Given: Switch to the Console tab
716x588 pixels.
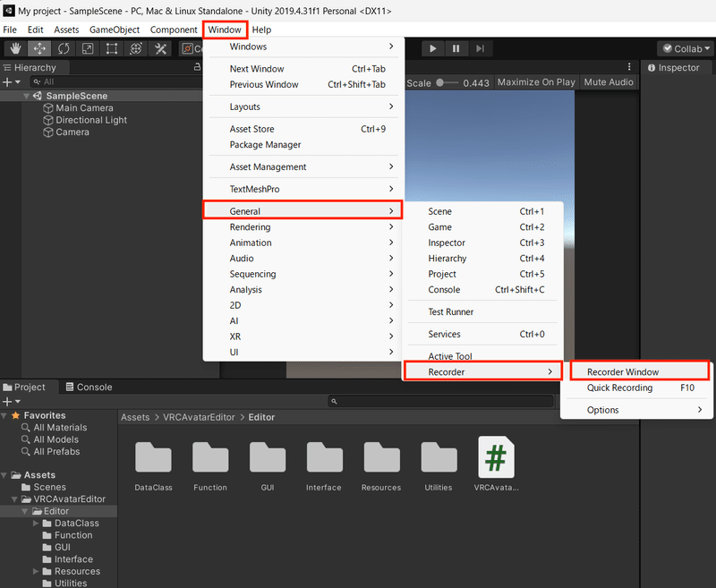Looking at the screenshot, I should [x=89, y=388].
